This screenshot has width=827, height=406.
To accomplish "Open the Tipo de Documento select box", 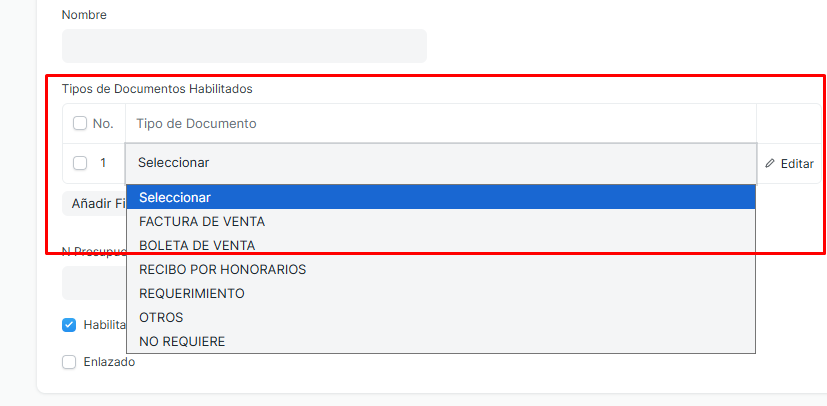I will click(440, 163).
